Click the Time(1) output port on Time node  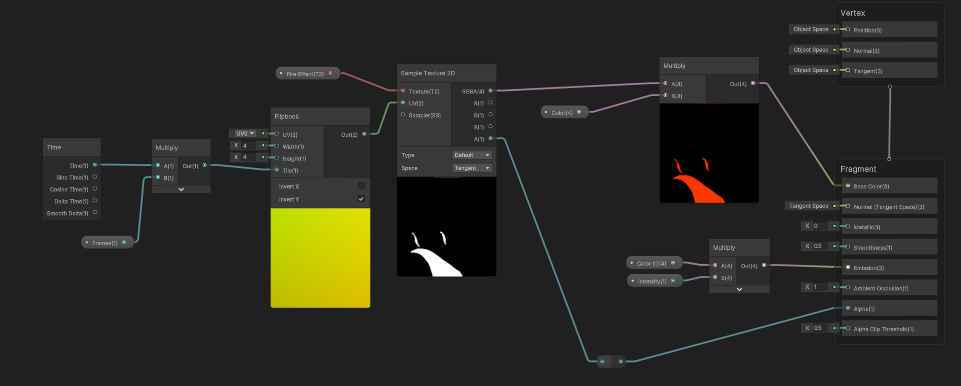pos(94,165)
